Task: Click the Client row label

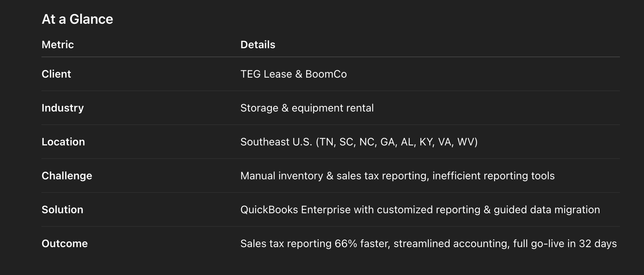Action: (56, 74)
